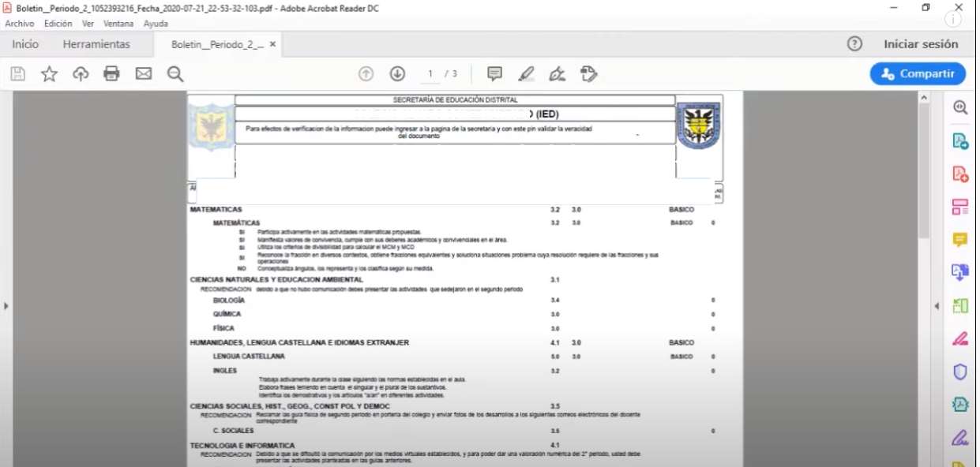Click the Compartir button
The height and width of the screenshot is (467, 980).
click(918, 73)
